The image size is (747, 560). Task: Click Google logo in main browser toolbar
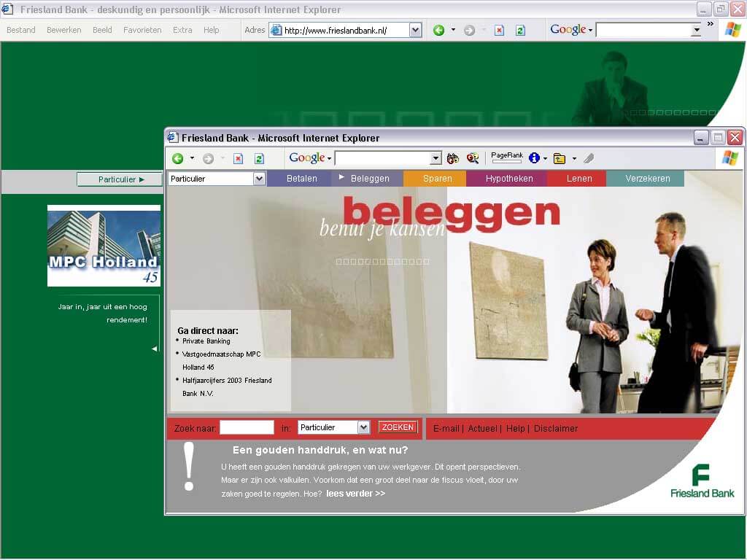click(x=568, y=29)
